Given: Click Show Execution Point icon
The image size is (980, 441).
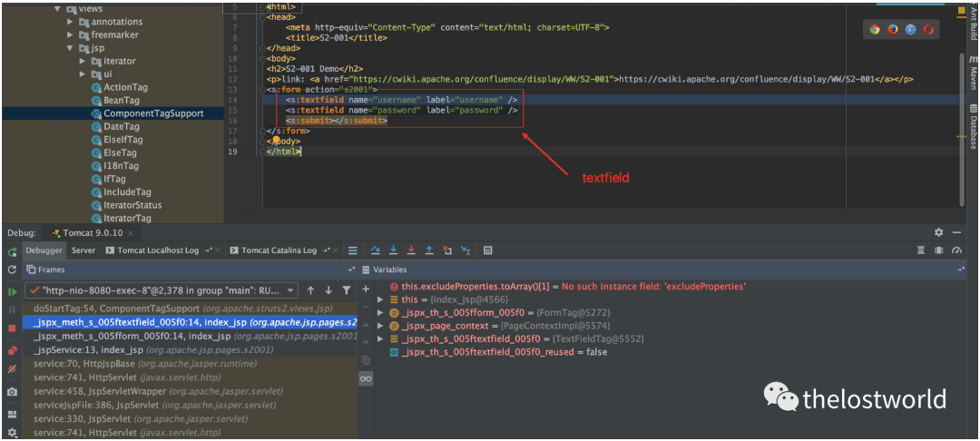Looking at the screenshot, I should (352, 250).
